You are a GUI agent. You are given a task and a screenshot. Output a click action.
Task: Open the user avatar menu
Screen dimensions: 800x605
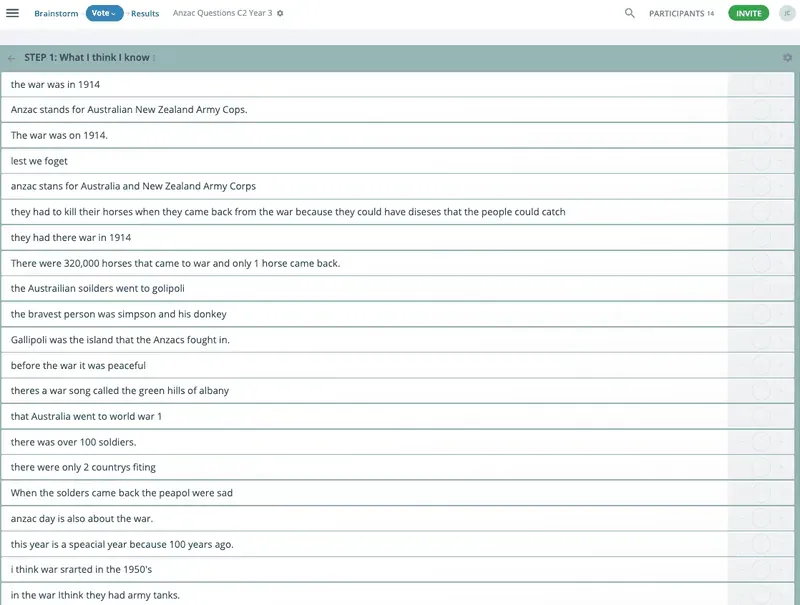[x=787, y=13]
